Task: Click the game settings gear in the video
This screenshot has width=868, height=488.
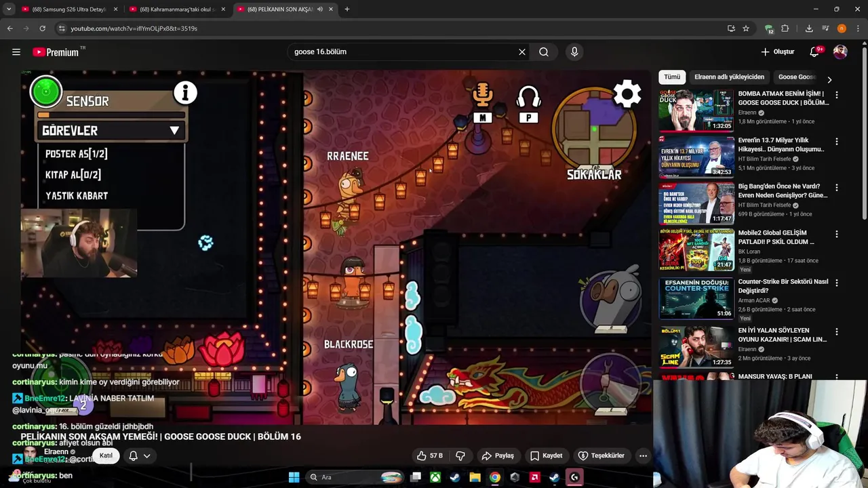Action: click(x=627, y=94)
